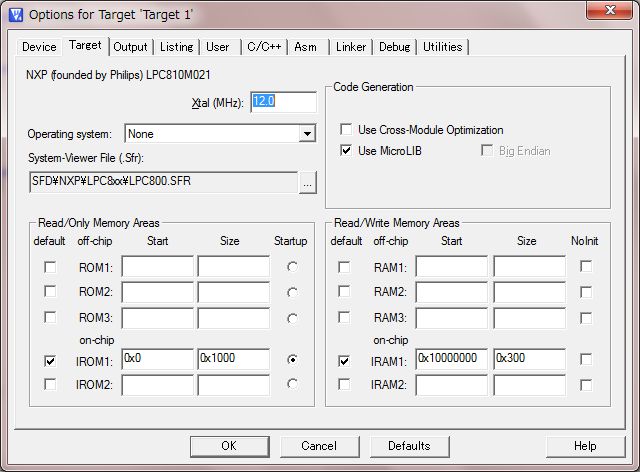Viewport: 640px width, 472px height.
Task: Select ROM1 Startup radio button
Action: point(292,267)
